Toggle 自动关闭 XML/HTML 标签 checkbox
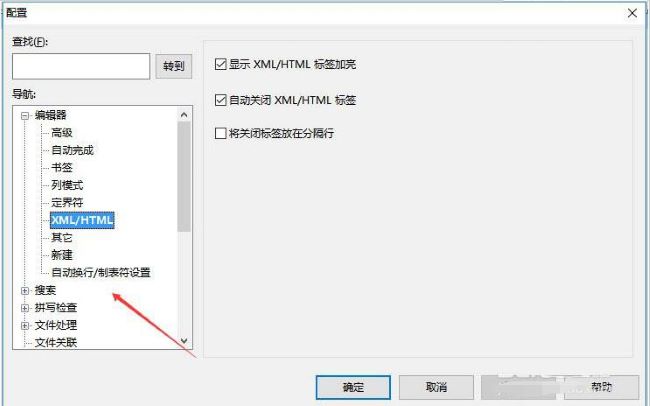Image resolution: width=650 pixels, height=406 pixels. click(221, 100)
